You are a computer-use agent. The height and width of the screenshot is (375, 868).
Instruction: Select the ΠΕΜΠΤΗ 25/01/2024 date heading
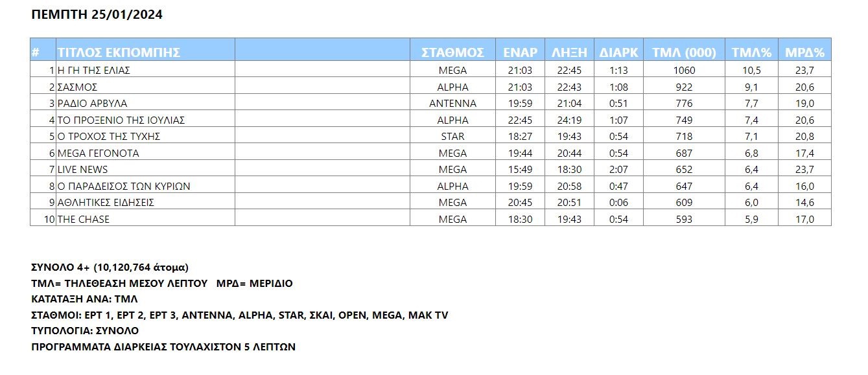(97, 15)
